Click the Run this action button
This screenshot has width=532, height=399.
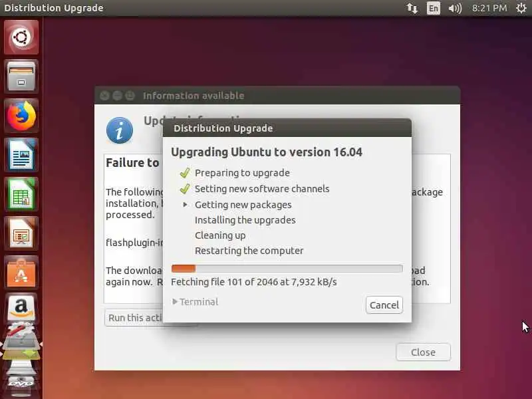pos(134,318)
